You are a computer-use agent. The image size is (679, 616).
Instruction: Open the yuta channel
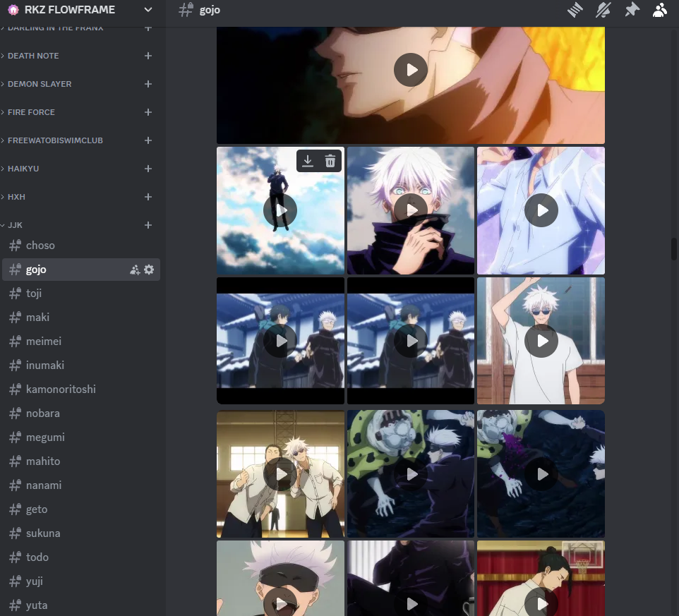81,605
